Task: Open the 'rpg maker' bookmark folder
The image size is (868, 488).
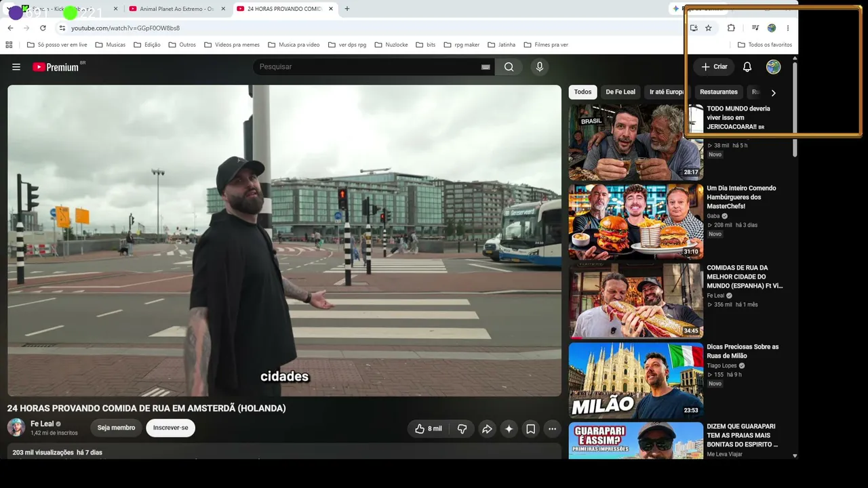Action: pyautogui.click(x=462, y=45)
